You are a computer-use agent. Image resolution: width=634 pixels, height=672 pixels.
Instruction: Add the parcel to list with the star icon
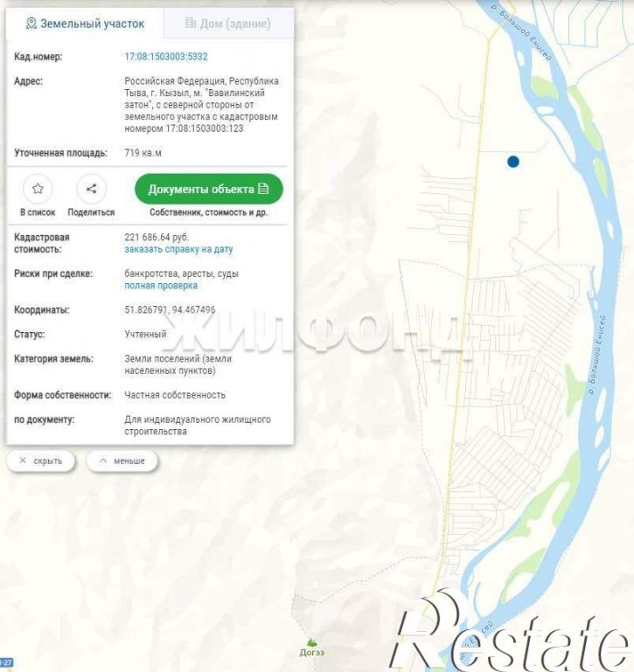[38, 189]
